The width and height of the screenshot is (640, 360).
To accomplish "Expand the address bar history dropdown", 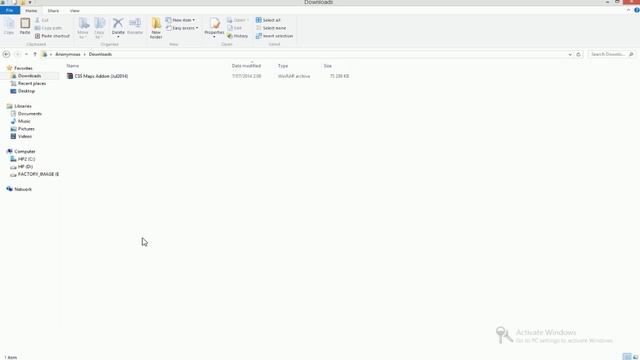I will pos(570,54).
